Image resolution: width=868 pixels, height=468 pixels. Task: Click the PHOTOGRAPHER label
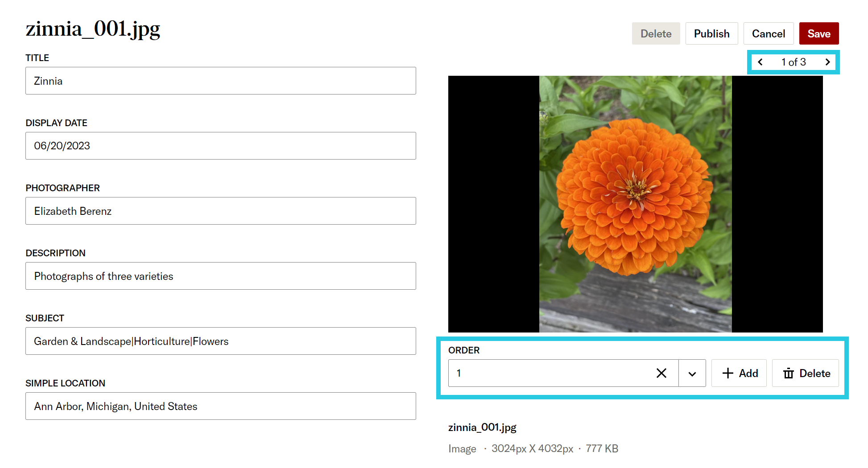[62, 188]
